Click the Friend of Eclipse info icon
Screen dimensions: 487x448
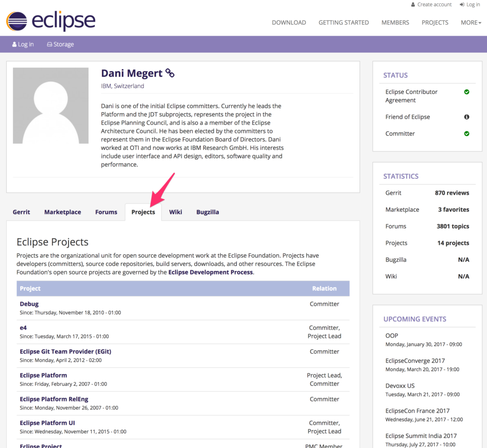tap(467, 117)
